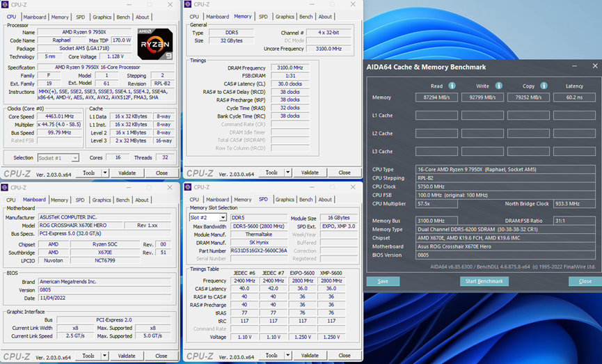Open Tools dropdown arrow in CPU window
602x364 pixels.
pyautogui.click(x=105, y=173)
